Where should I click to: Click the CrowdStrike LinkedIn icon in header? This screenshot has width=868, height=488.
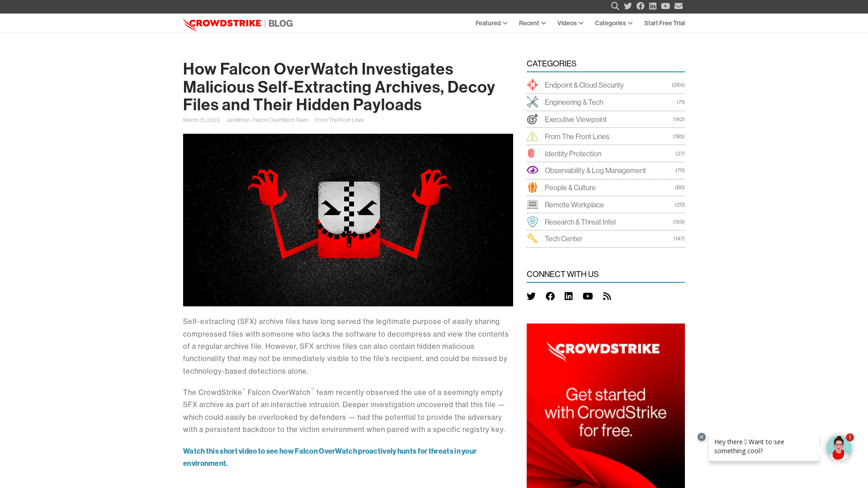(653, 6)
